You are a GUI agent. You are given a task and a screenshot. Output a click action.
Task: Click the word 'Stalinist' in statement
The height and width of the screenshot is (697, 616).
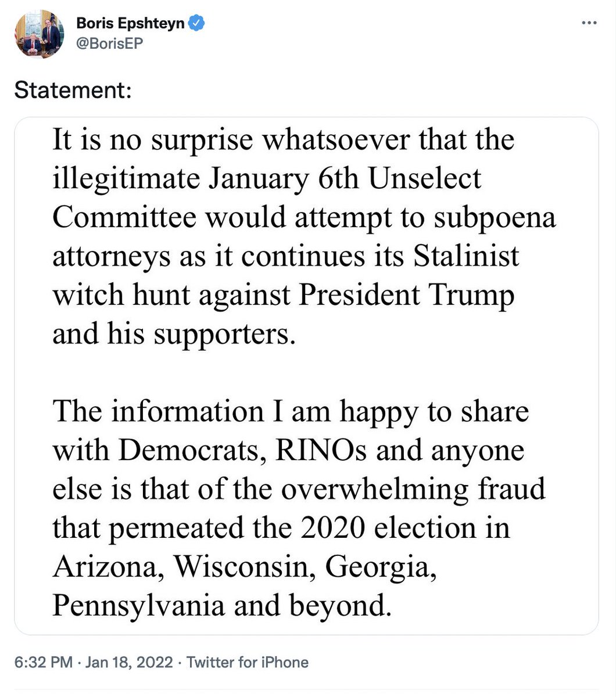point(466,256)
